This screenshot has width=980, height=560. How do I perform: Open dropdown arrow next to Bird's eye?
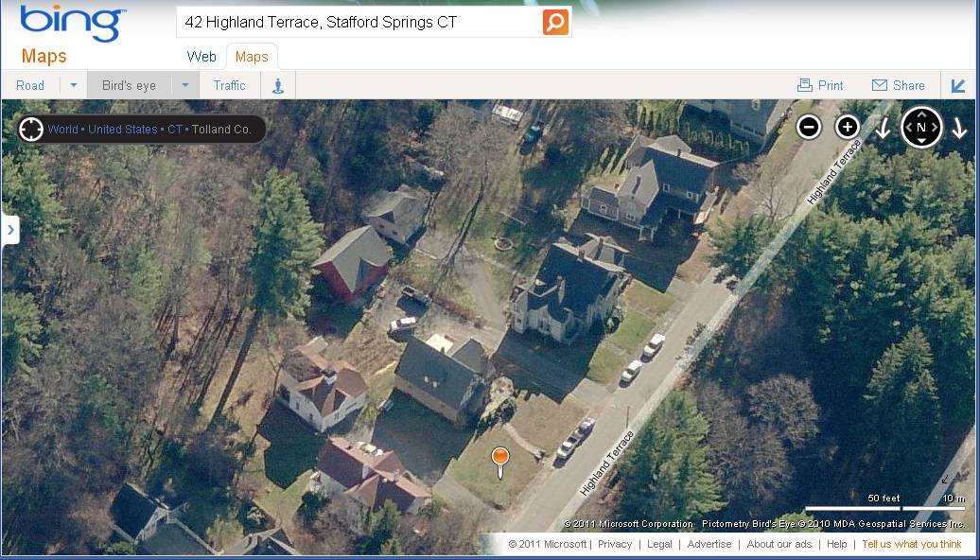[185, 86]
